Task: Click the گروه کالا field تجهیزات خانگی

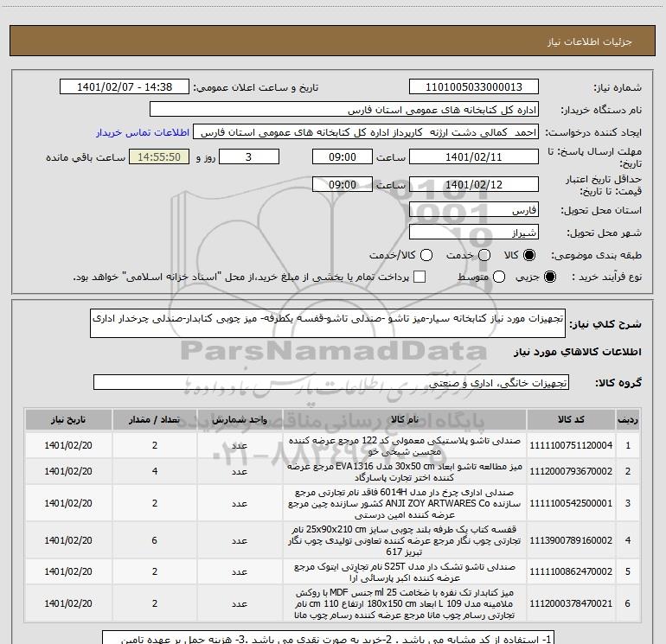Action: 331,382
